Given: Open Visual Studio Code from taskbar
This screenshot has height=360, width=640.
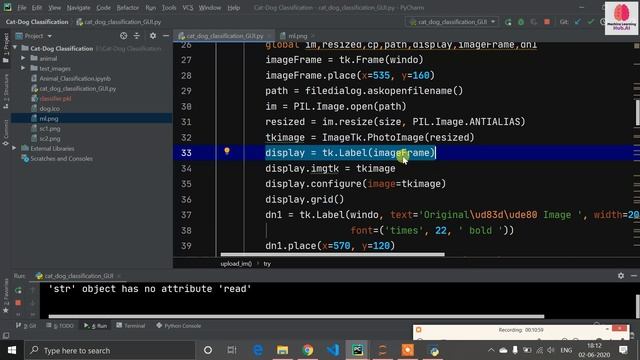Looking at the screenshot, I should [x=333, y=350].
